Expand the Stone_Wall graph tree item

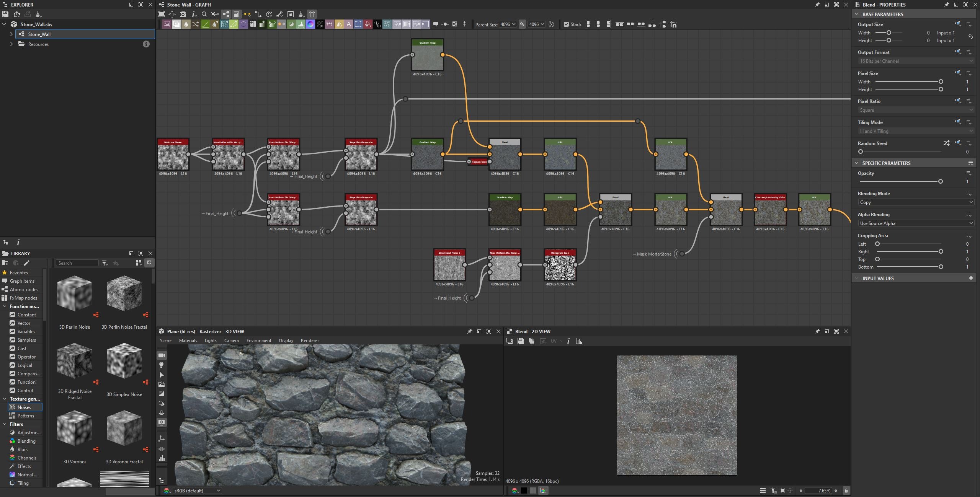tap(11, 34)
